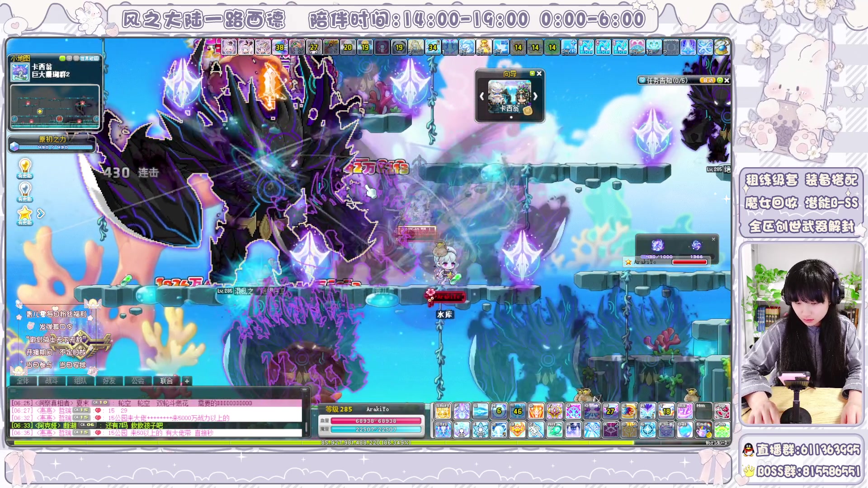Viewport: 868px width, 488px height.
Task: Click the 水库 guild name tag
Action: click(445, 314)
